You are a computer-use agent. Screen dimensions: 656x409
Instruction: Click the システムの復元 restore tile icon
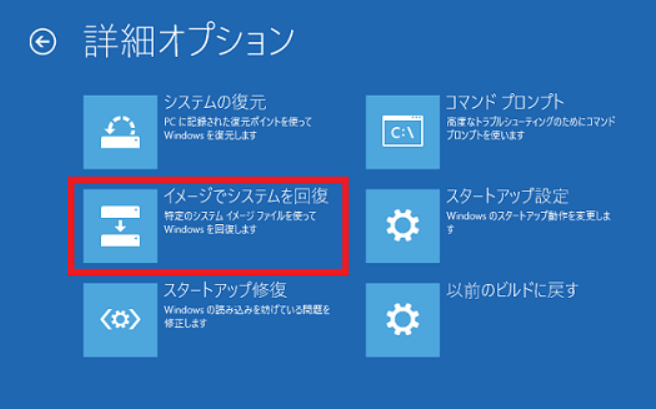point(120,132)
